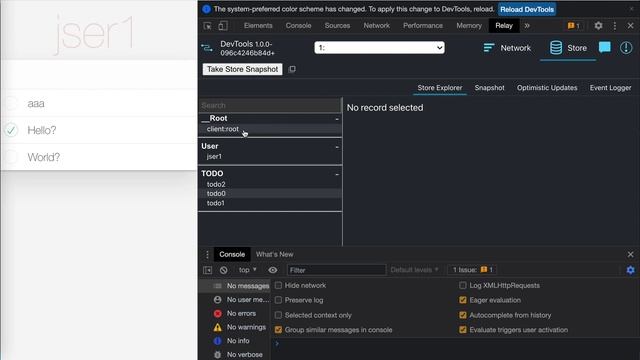Click Take Store Snapshot button

(x=242, y=69)
